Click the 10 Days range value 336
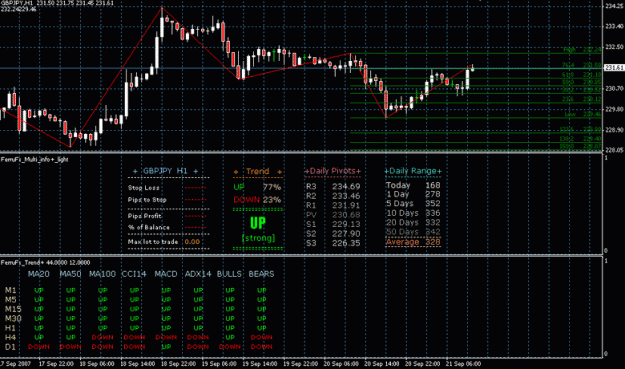This screenshot has height=369, width=625. tap(433, 213)
